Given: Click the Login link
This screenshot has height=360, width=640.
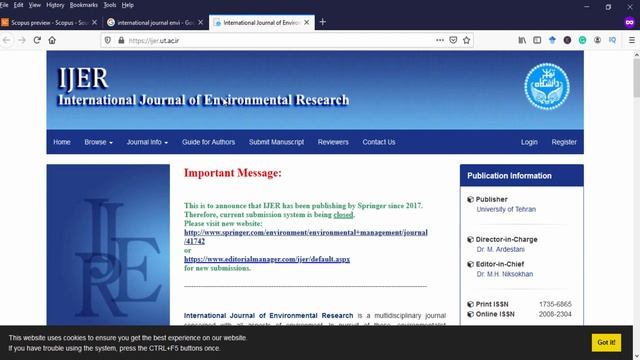Looking at the screenshot, I should [x=529, y=142].
